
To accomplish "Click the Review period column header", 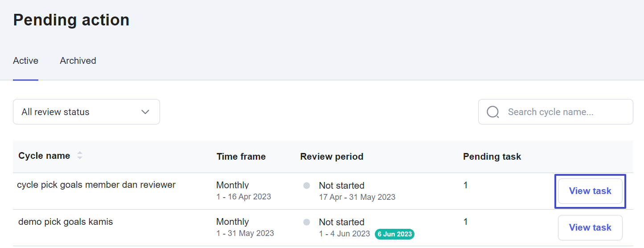I will point(332,157).
